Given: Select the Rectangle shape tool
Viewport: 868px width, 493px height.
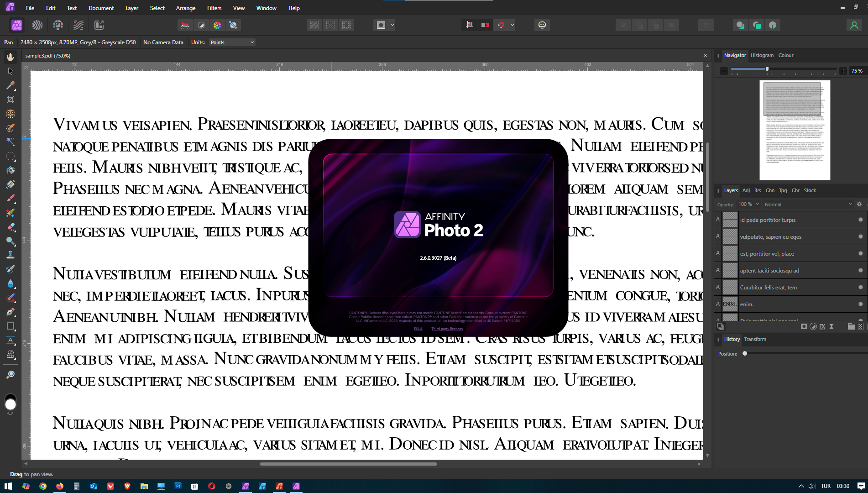Looking at the screenshot, I should click(x=10, y=326).
